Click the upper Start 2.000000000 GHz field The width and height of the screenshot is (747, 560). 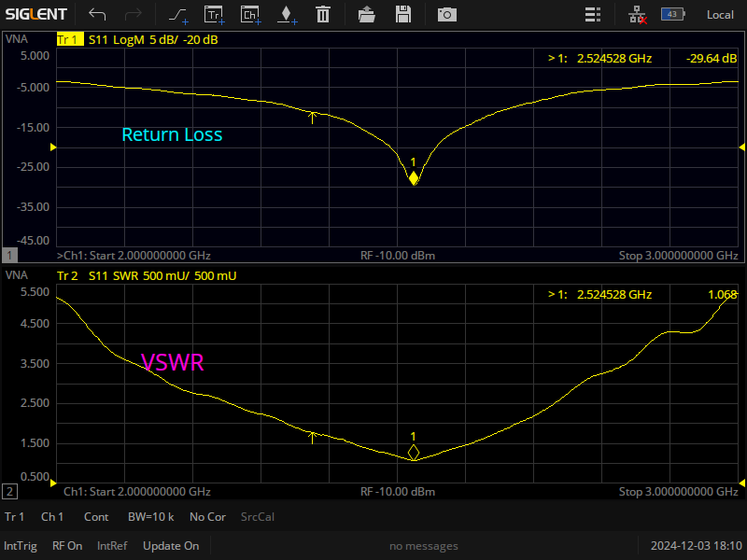(150, 255)
